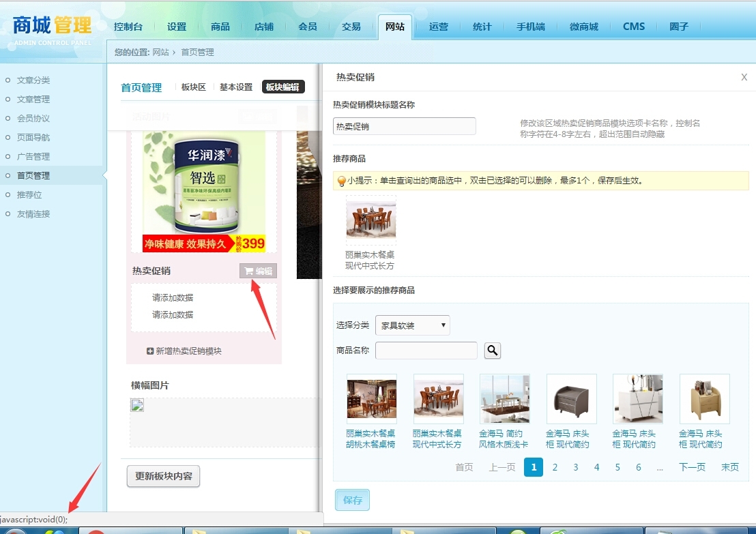Click the 编辑 cart button for 热卖促销
Viewport: 756px width, 534px height.
(258, 271)
